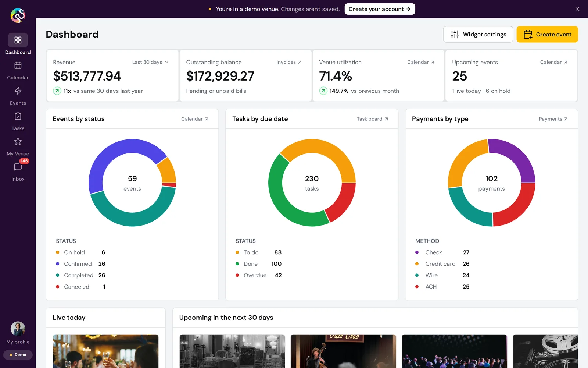Expand the Last 30 days dropdown
This screenshot has height=368, width=588.
point(150,62)
